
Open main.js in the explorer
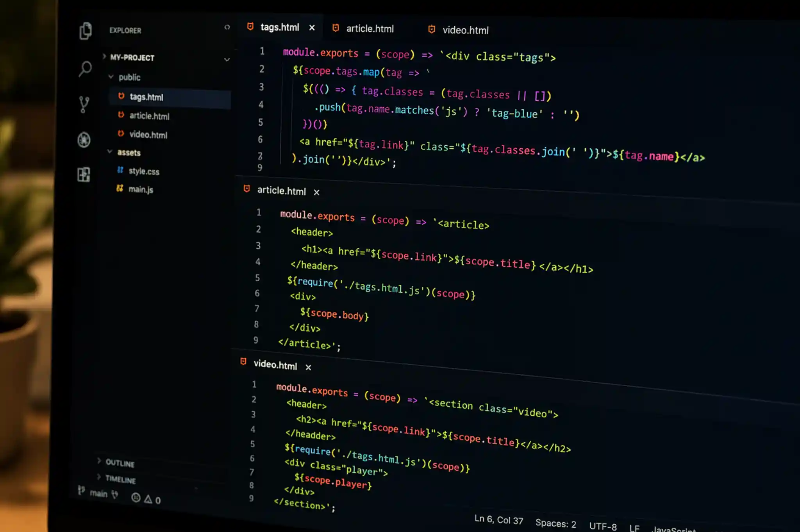tap(141, 189)
